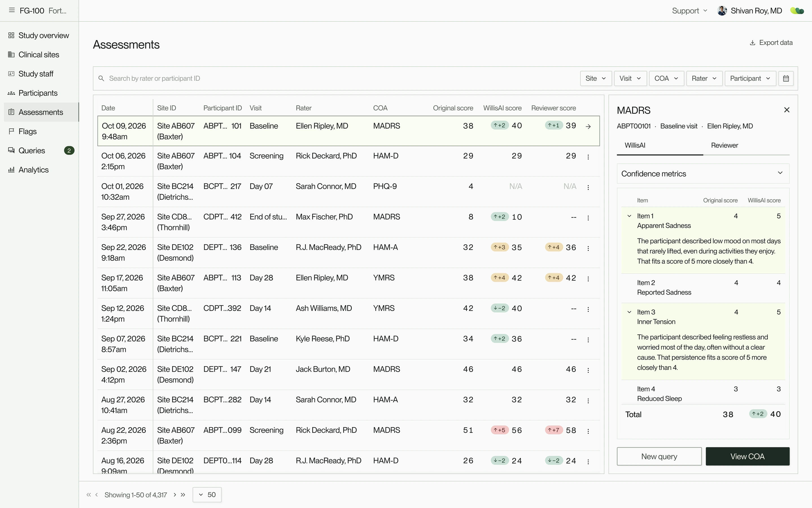This screenshot has width=812, height=508.
Task: Open more options for Sep 22 HAM-A row
Action: (x=588, y=248)
